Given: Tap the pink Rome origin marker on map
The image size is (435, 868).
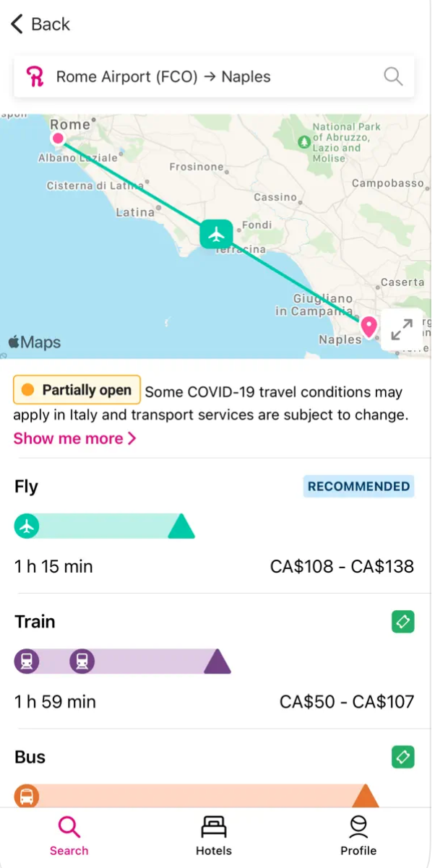Looking at the screenshot, I should [x=58, y=139].
